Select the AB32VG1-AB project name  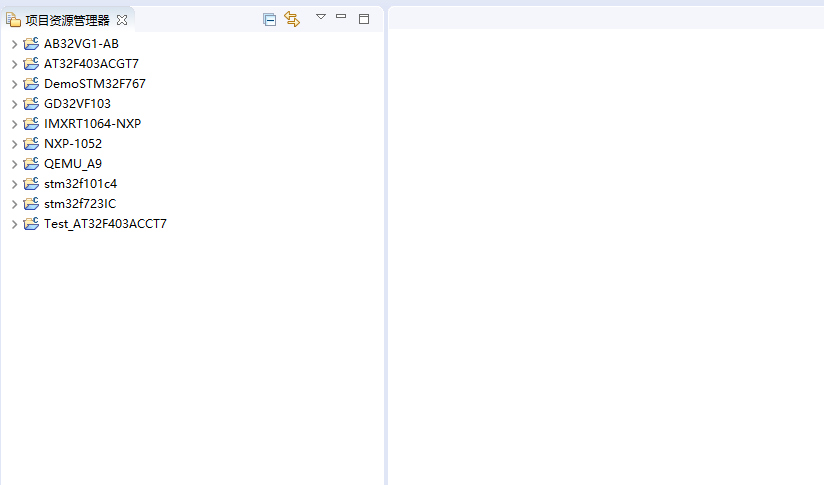(81, 44)
